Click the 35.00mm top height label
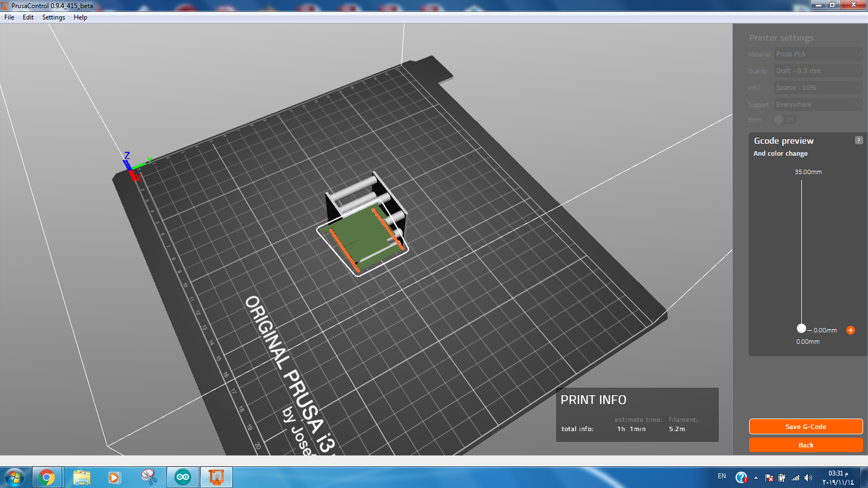868x488 pixels. [808, 172]
